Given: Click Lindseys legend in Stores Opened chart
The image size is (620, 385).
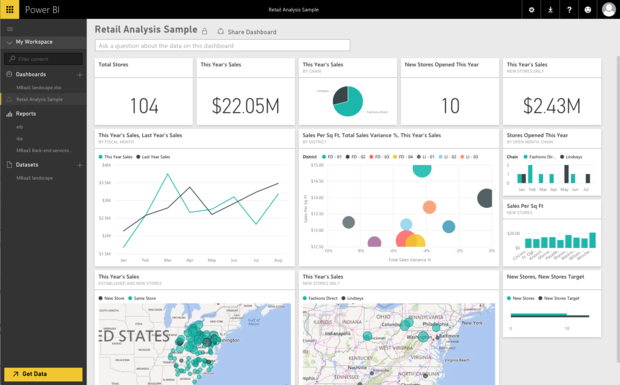Looking at the screenshot, I should [571, 157].
